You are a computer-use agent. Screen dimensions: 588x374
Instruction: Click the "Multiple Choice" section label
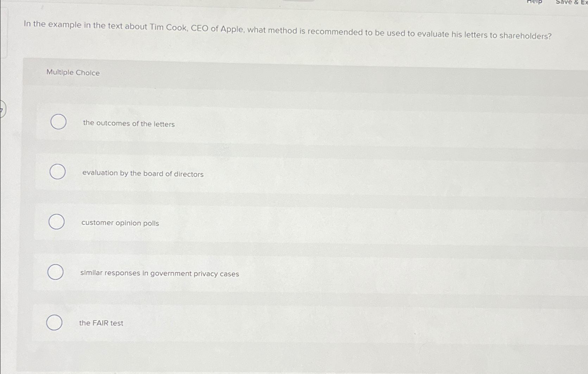click(x=73, y=73)
